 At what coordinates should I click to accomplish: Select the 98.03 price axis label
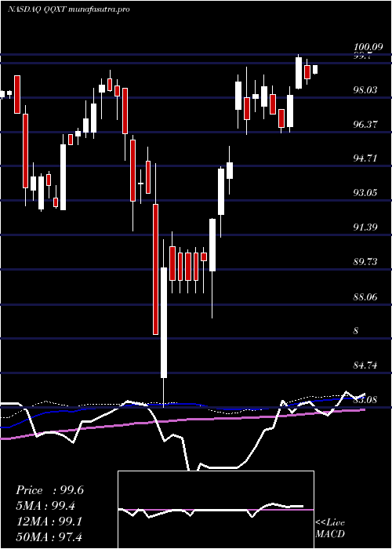point(366,90)
